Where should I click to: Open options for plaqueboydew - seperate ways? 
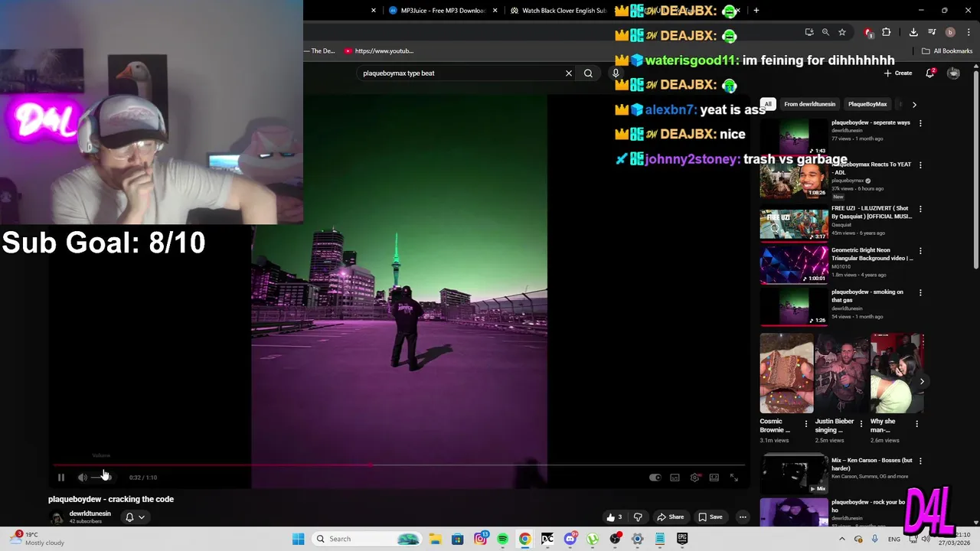point(920,123)
